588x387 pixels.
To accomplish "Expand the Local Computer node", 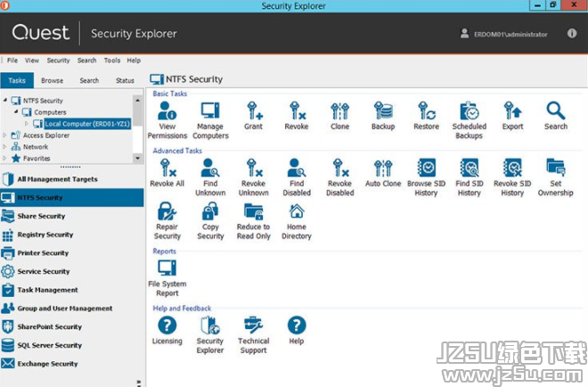I will tap(26, 123).
